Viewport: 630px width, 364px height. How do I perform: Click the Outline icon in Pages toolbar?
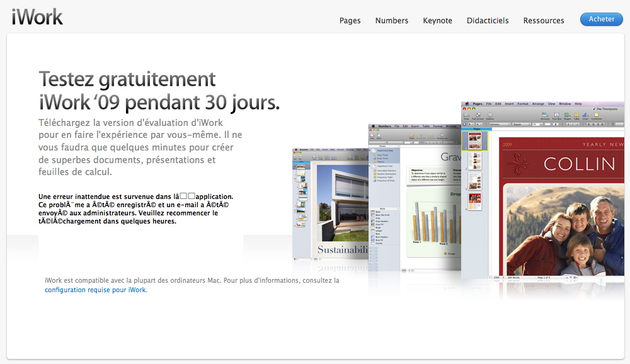tap(490, 115)
